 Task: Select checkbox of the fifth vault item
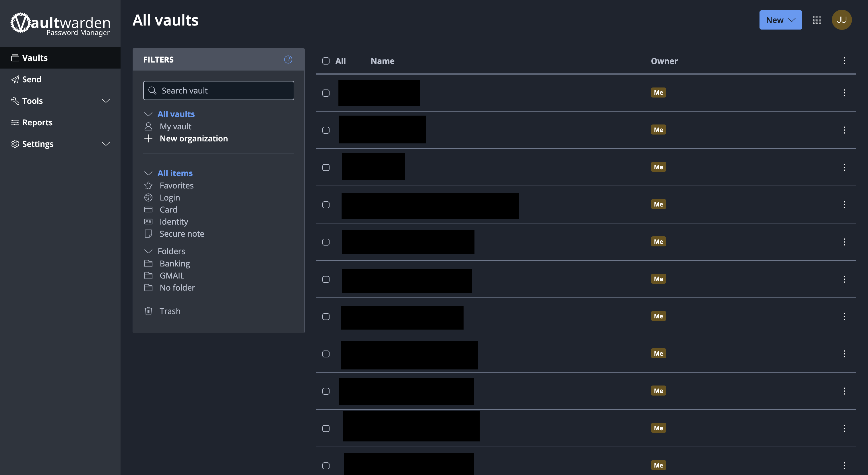coord(326,242)
